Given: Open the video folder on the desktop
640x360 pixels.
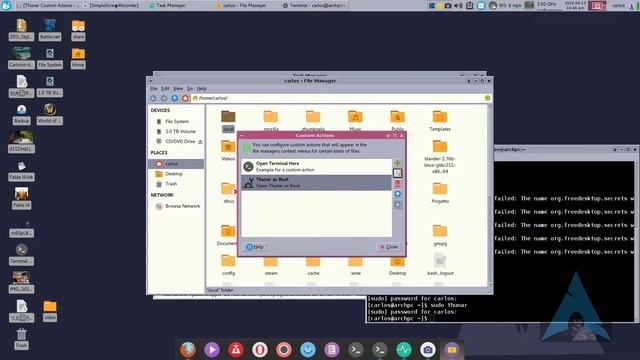Looking at the screenshot, I should (50, 311).
